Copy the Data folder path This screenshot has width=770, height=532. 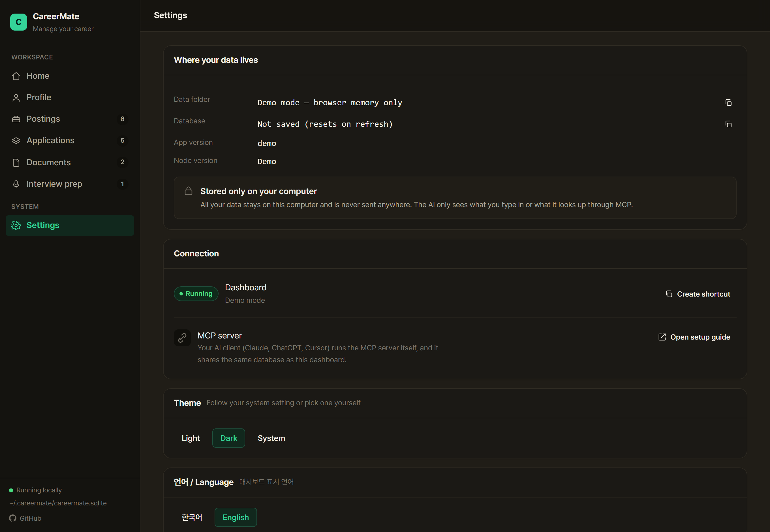click(x=728, y=103)
